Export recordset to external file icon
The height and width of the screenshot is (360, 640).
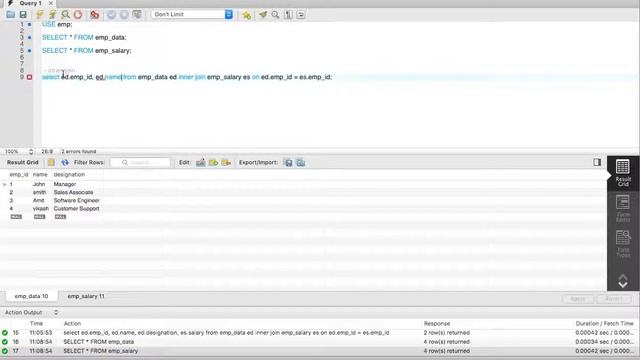point(288,162)
